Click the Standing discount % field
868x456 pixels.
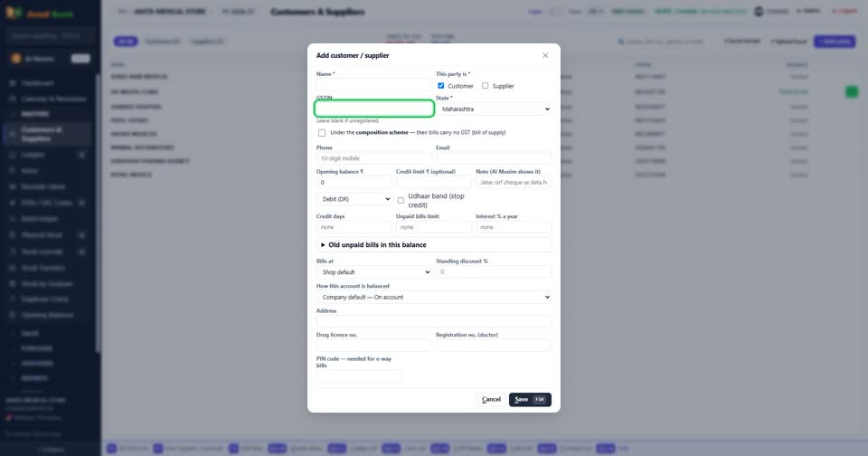(494, 272)
